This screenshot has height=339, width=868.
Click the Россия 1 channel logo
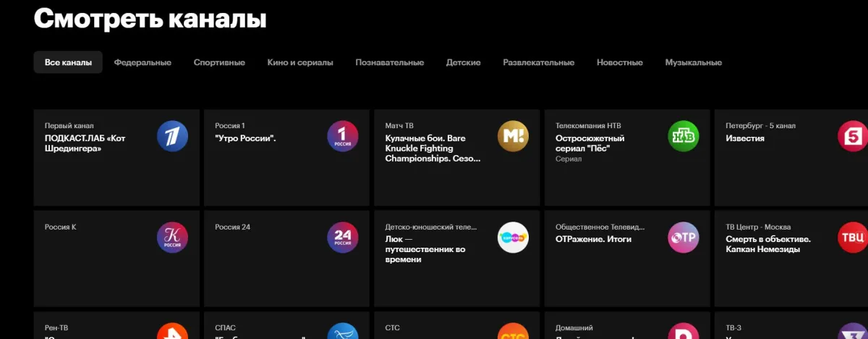pyautogui.click(x=343, y=136)
